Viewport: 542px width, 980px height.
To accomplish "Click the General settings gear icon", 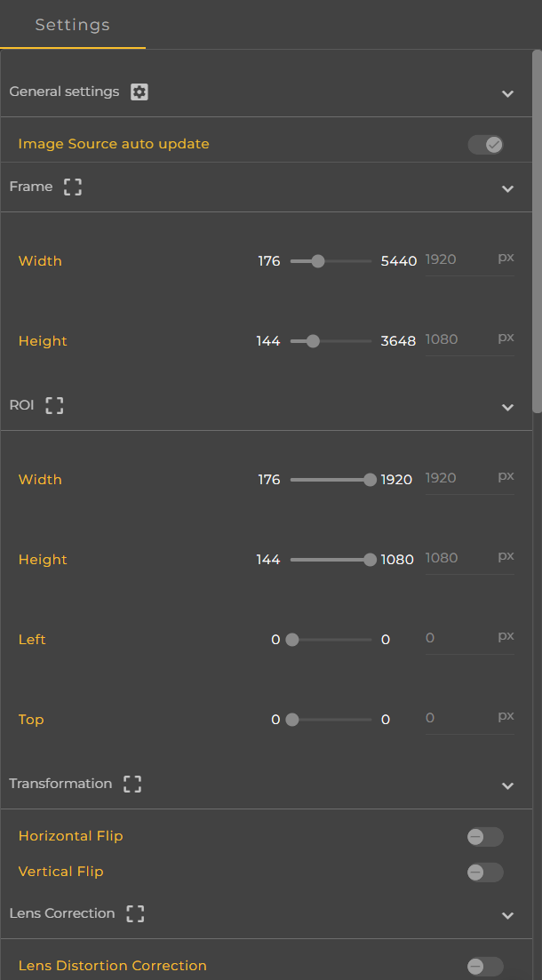I will [139, 92].
